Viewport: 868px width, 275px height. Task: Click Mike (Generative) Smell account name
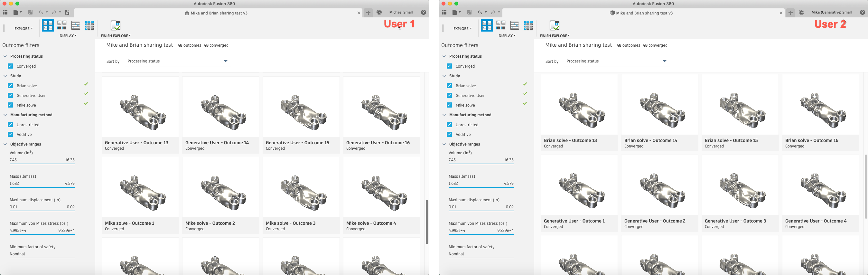831,13
